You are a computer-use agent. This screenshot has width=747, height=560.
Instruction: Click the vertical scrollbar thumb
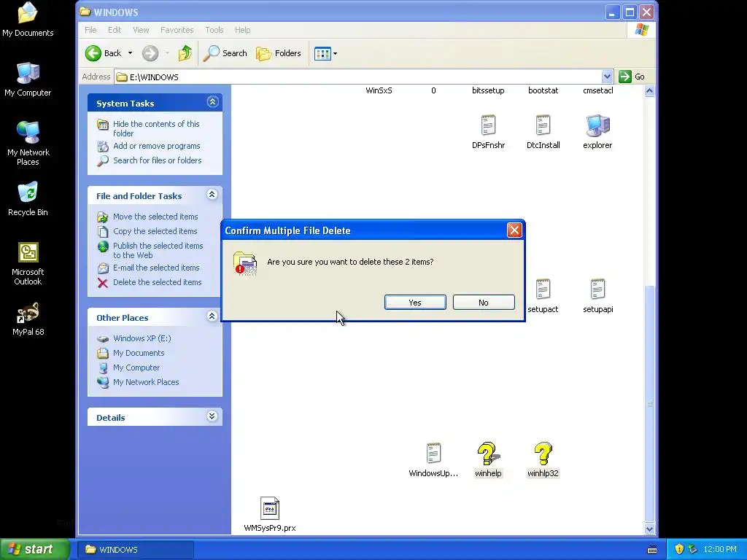[x=649, y=404]
